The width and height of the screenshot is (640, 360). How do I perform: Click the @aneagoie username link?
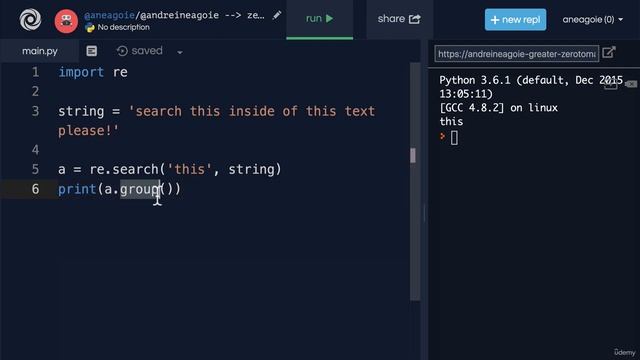[109, 16]
